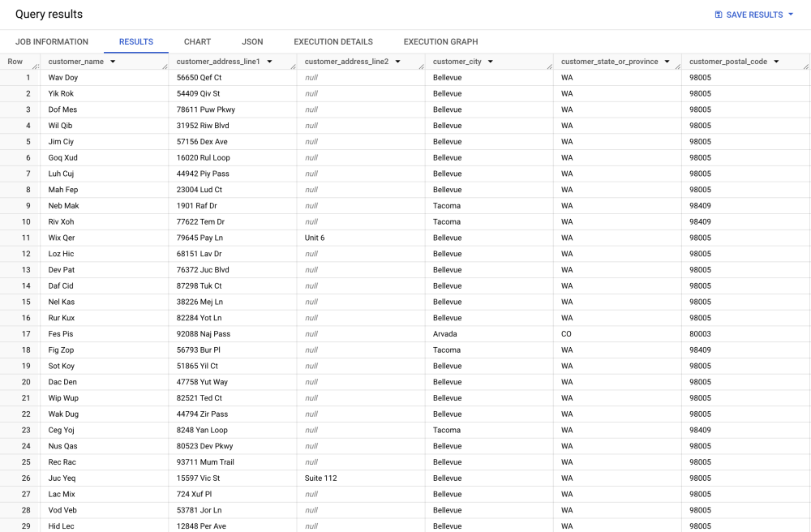Click the address '78611 Puw Pkwy'
The height and width of the screenshot is (532, 811).
click(206, 109)
